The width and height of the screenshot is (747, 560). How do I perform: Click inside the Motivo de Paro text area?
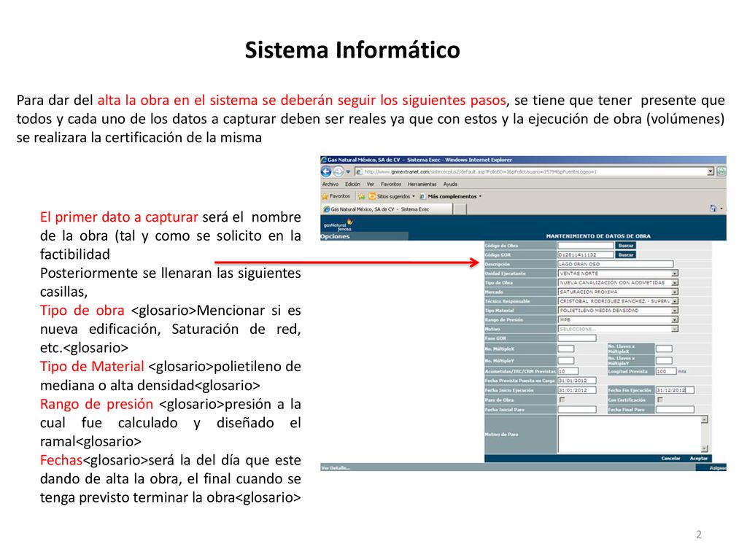coord(630,434)
